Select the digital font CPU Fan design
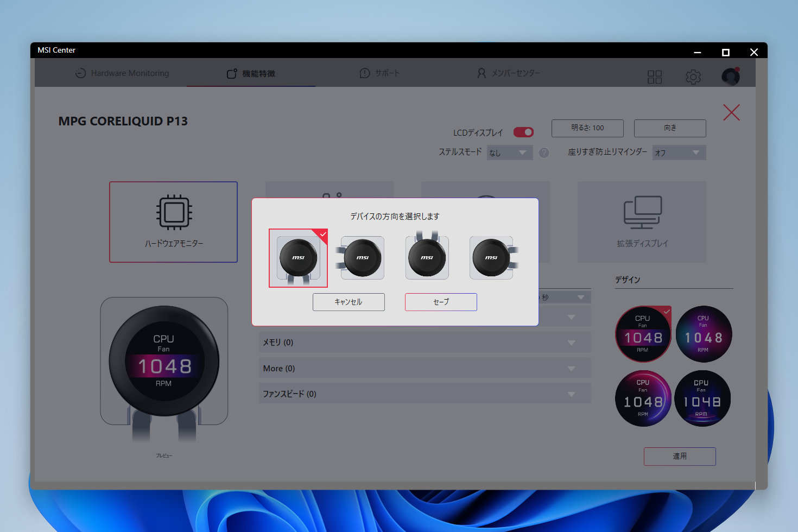This screenshot has width=798, height=532. point(702,398)
